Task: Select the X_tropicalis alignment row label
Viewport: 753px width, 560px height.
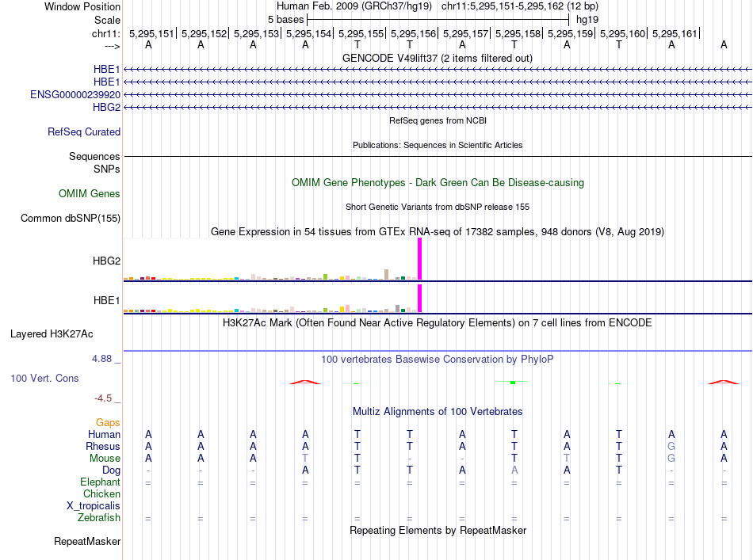Action: tap(94, 506)
